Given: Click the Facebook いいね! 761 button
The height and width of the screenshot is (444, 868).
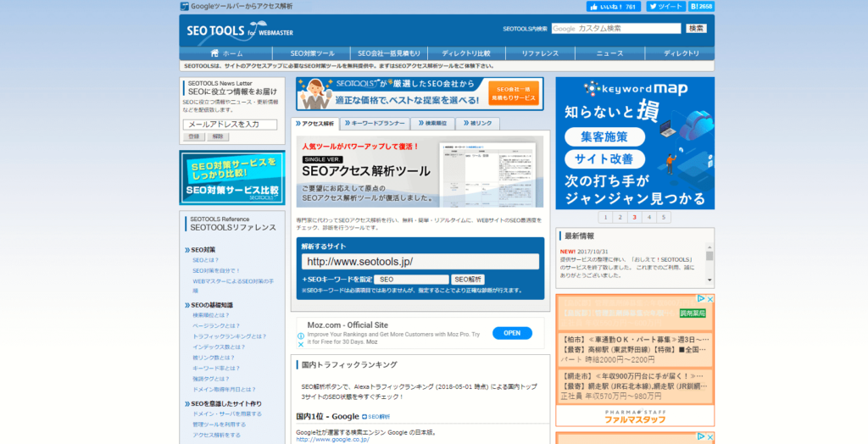Looking at the screenshot, I should click(x=614, y=7).
